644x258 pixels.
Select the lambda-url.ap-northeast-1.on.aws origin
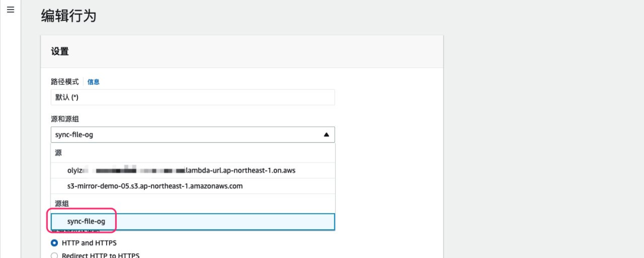[181, 170]
